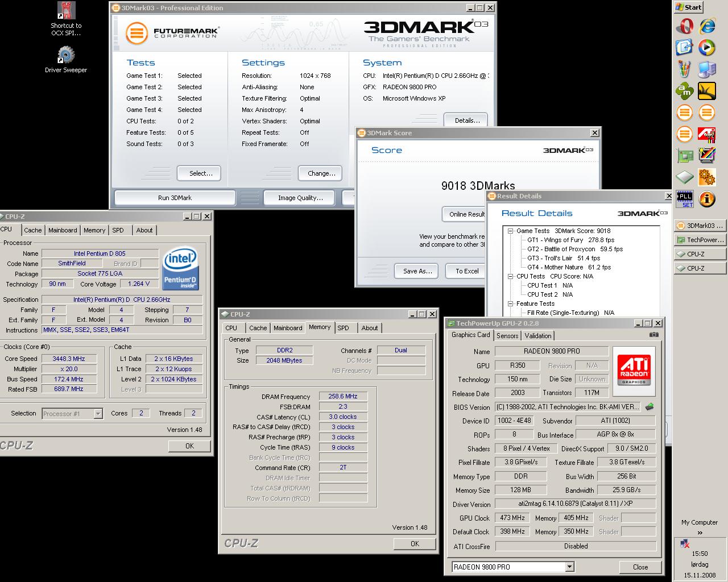Screen dimensions: 728x582
Task: Open Windows Media Player quick launch icon
Action: (707, 48)
